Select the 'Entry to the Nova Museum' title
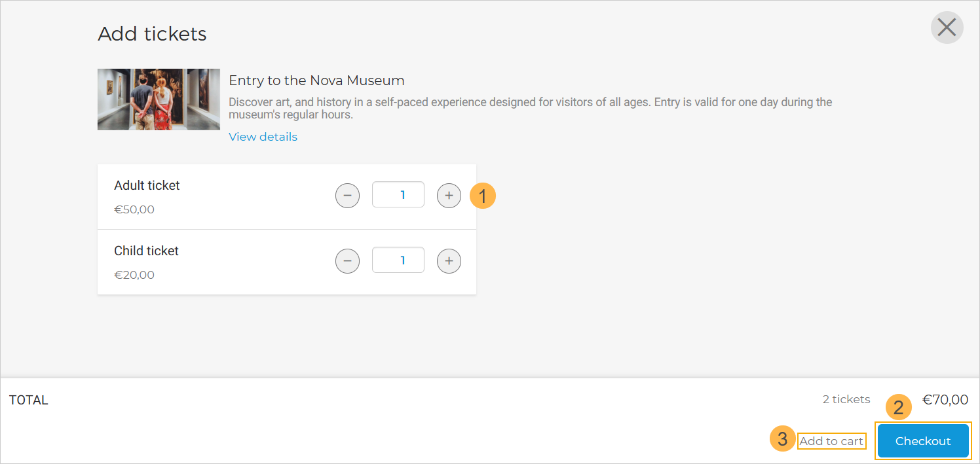 pos(316,80)
